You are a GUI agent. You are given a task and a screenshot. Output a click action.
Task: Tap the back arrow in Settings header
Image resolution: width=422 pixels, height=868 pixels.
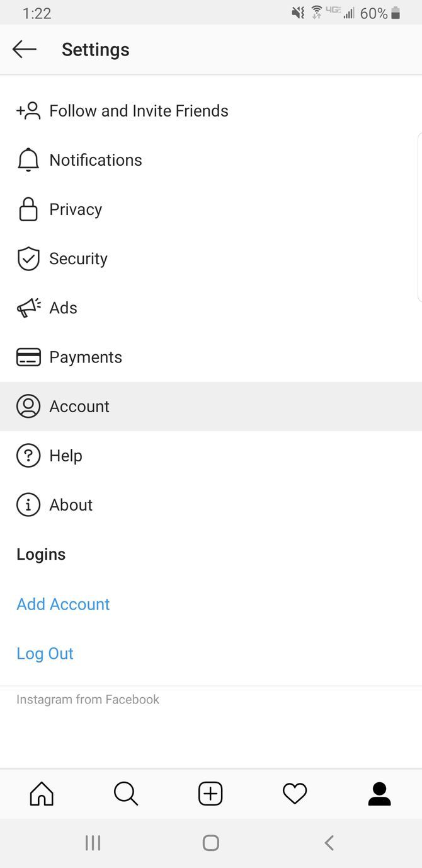[25, 49]
